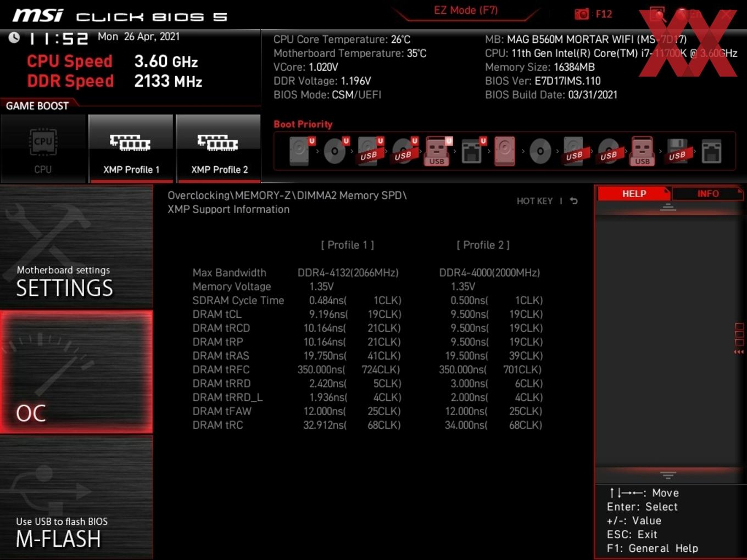The height and width of the screenshot is (560, 747).
Task: Select the DRAM tFAW row label
Action: (222, 411)
